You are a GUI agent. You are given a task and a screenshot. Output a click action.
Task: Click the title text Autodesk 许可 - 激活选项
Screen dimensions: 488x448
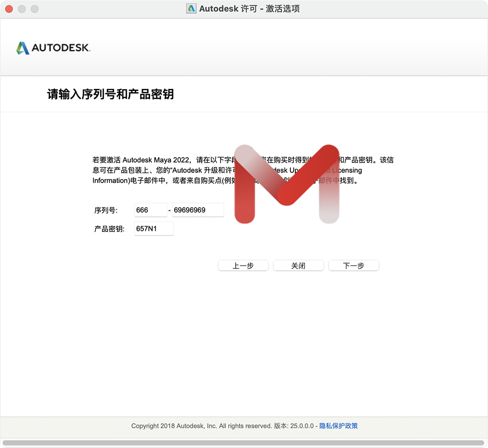[x=249, y=9]
